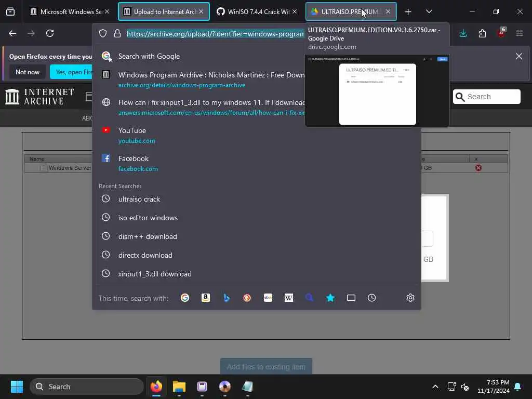Choose recent search iso editor windows
Image resolution: width=532 pixels, height=399 pixels.
tap(258, 218)
